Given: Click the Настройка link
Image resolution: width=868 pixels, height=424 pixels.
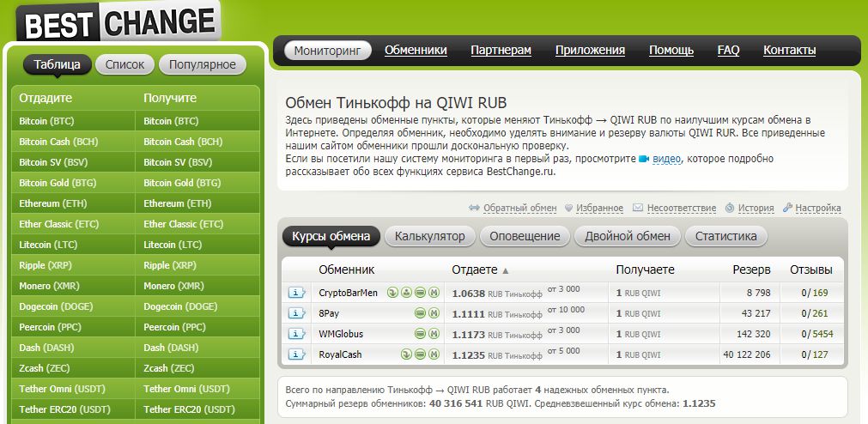Looking at the screenshot, I should click(818, 208).
